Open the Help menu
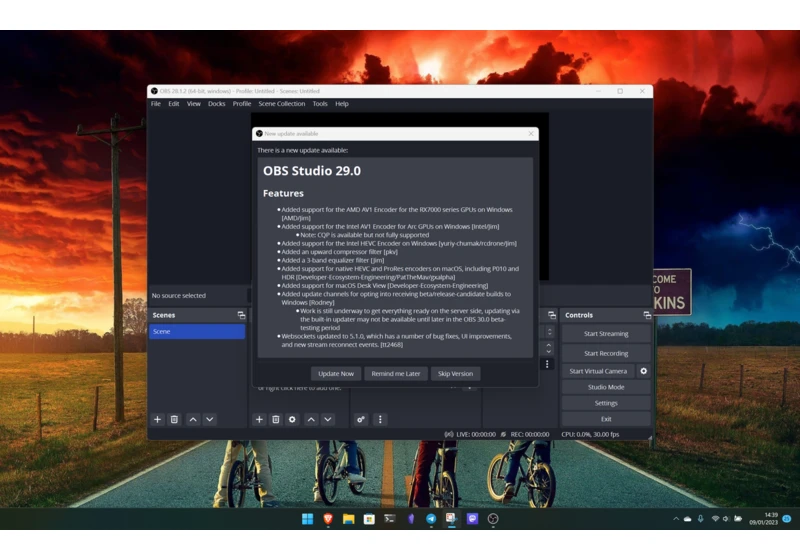Image resolution: width=800 pixels, height=560 pixels. (342, 104)
